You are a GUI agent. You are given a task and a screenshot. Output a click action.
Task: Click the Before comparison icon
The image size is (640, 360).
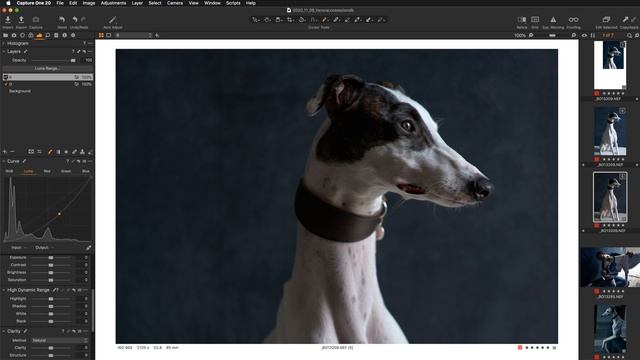[522, 20]
